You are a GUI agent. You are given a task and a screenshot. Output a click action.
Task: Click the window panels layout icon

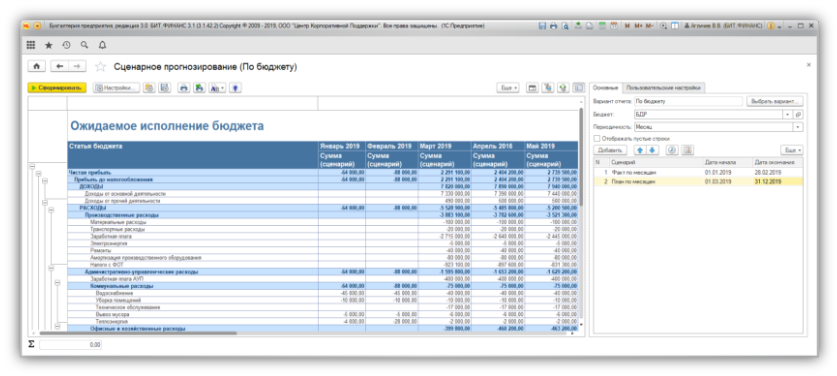tap(675, 26)
